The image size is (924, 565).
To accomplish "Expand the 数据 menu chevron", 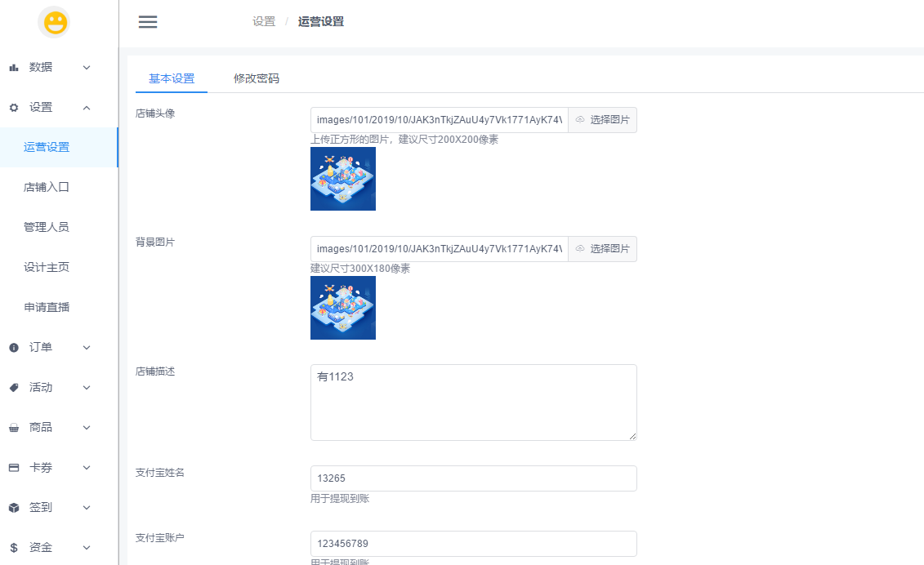I will coord(87,68).
